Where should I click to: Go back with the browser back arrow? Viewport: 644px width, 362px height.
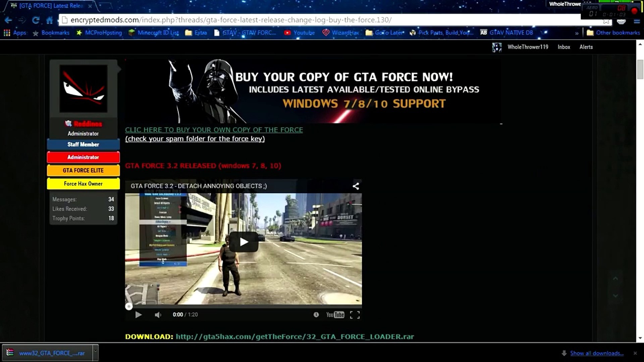click(8, 20)
